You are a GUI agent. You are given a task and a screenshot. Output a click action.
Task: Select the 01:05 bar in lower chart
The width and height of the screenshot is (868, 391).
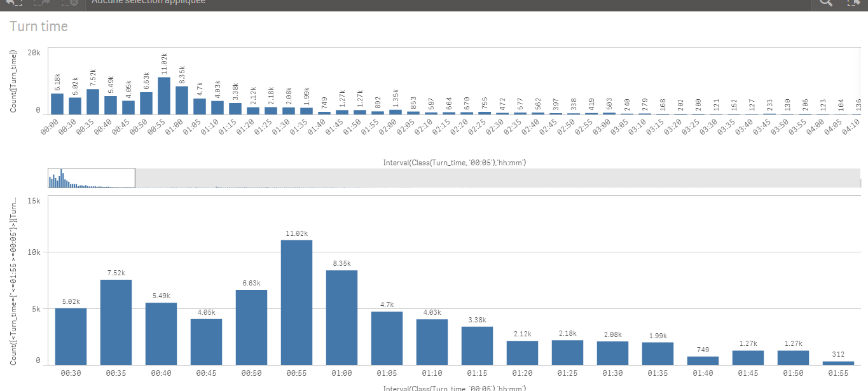[387, 338]
